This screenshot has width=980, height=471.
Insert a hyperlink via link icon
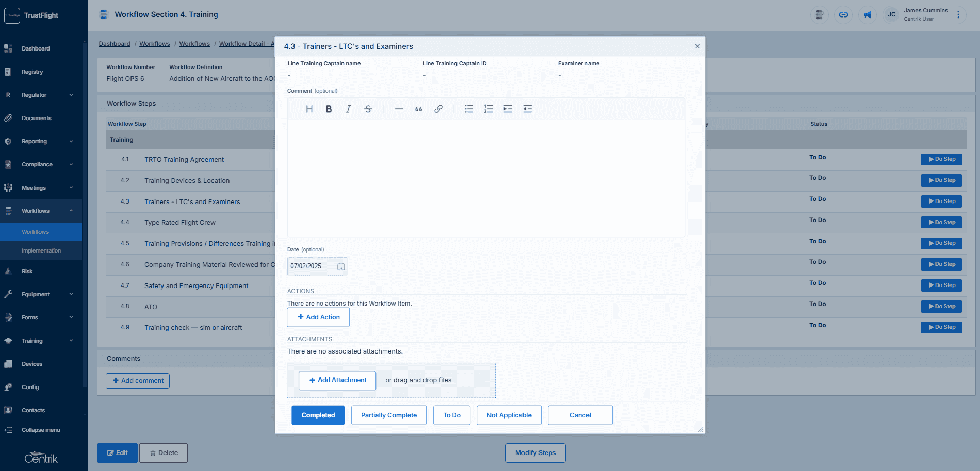(x=438, y=109)
